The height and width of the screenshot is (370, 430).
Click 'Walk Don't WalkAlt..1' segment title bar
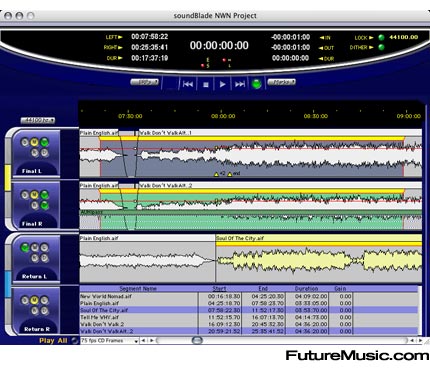coord(280,133)
